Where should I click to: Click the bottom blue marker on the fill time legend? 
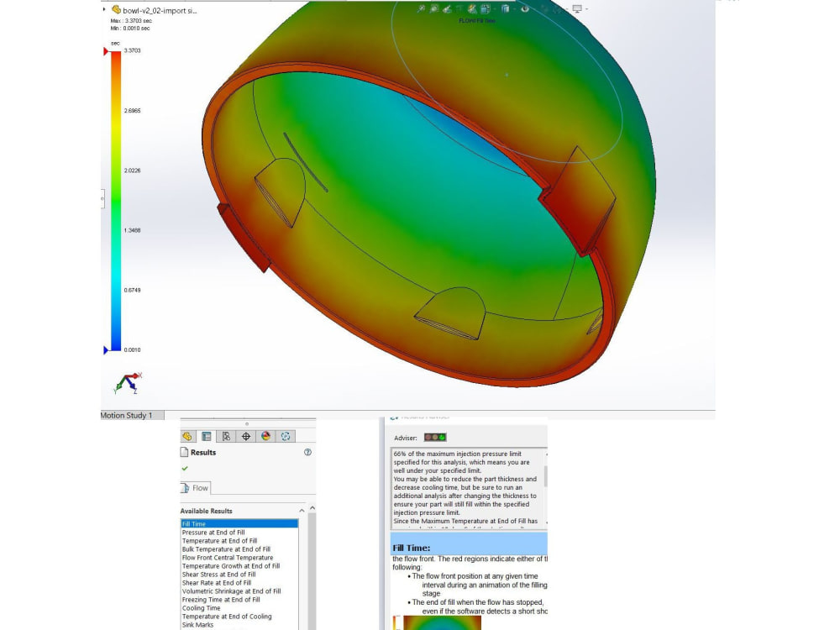pos(106,349)
